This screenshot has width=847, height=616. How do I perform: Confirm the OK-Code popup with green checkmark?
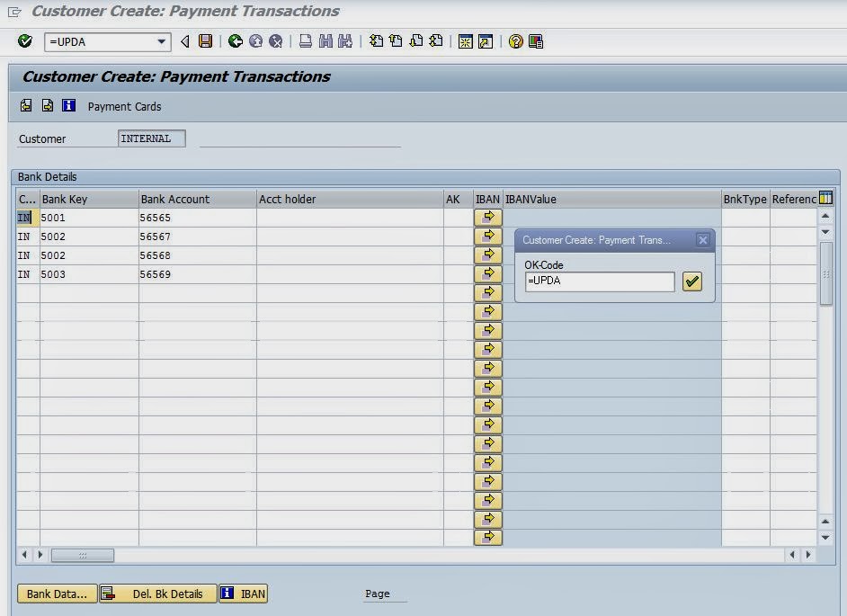(x=691, y=281)
